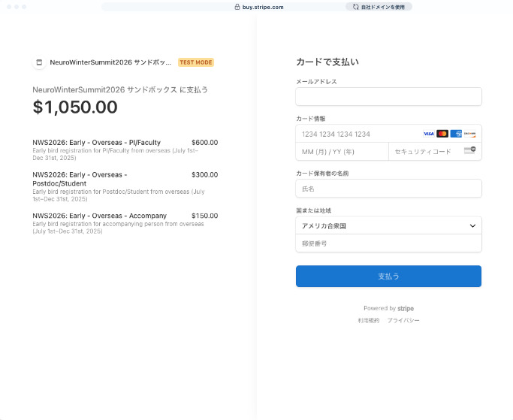Click the merchant storefront icon
The image size is (513, 420).
tap(39, 62)
